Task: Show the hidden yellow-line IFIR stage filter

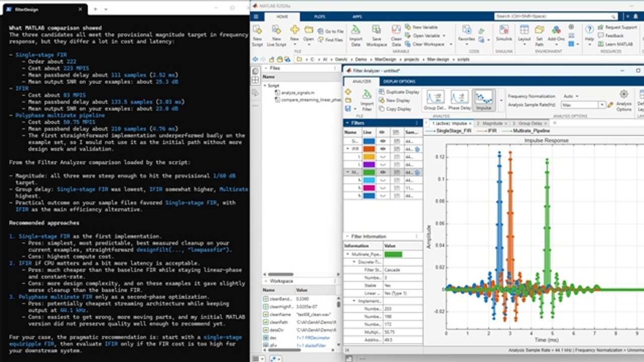Action: (x=382, y=157)
